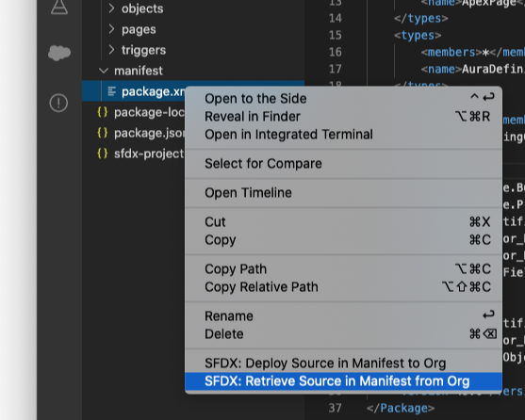Select the pages folder row
Screen dimensions: 525x420
point(193,29)
